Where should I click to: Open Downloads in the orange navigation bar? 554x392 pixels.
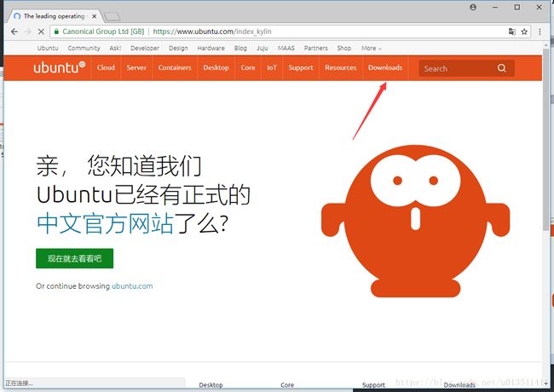point(385,67)
